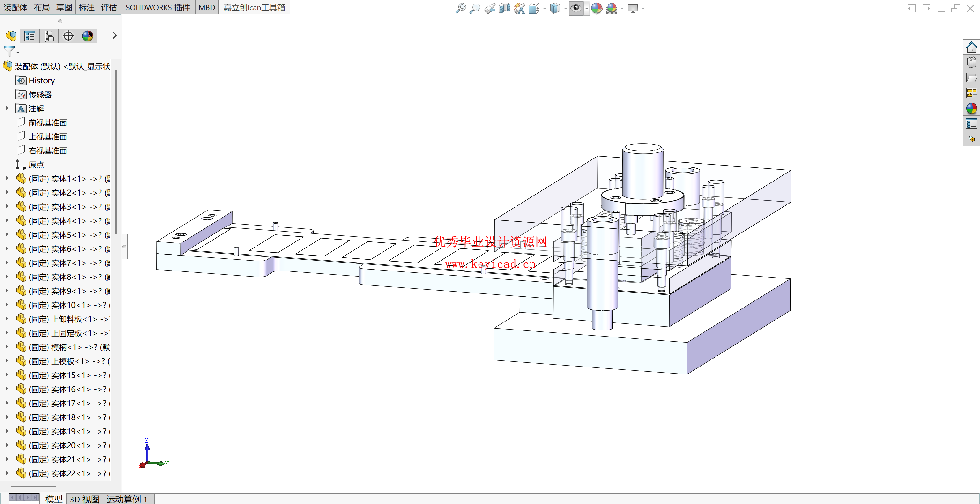Click the feature tree vertical scrollbar
This screenshot has height=504, width=980.
(116, 152)
